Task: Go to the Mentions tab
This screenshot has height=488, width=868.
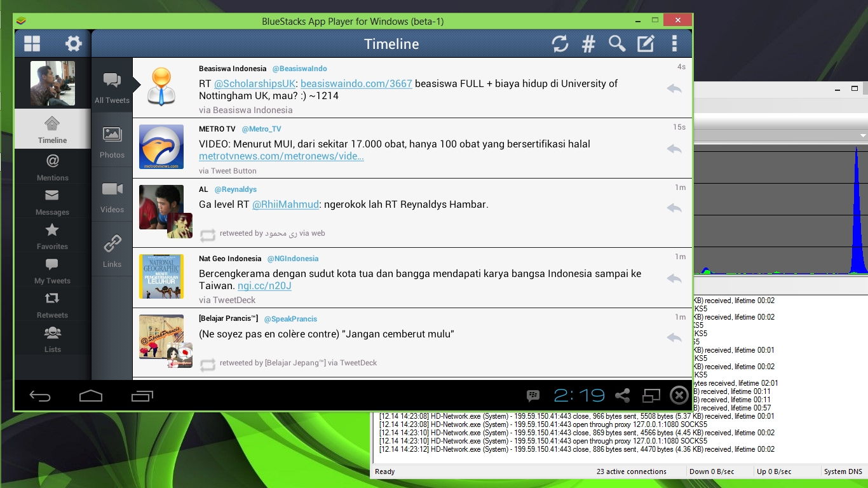Action: (53, 168)
